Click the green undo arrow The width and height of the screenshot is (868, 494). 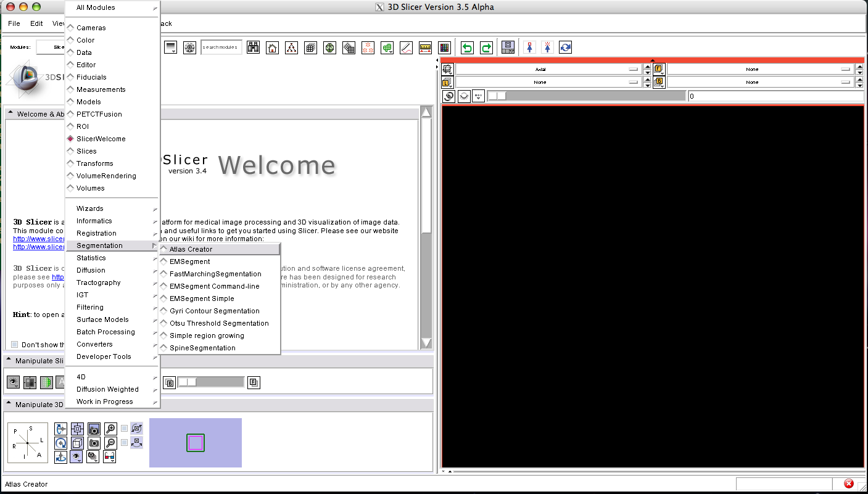pos(467,47)
